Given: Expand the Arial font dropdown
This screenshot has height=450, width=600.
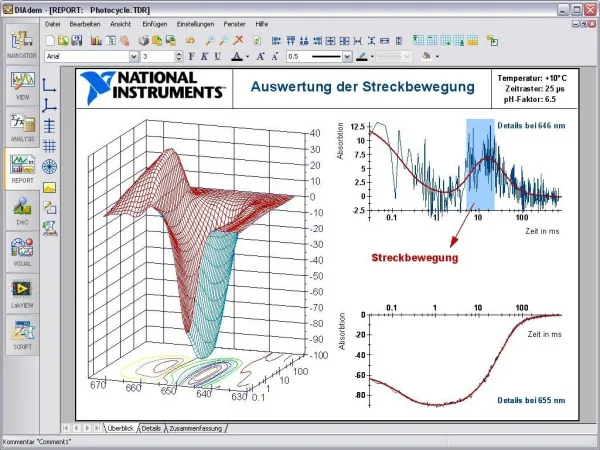Looking at the screenshot, I should [133, 57].
